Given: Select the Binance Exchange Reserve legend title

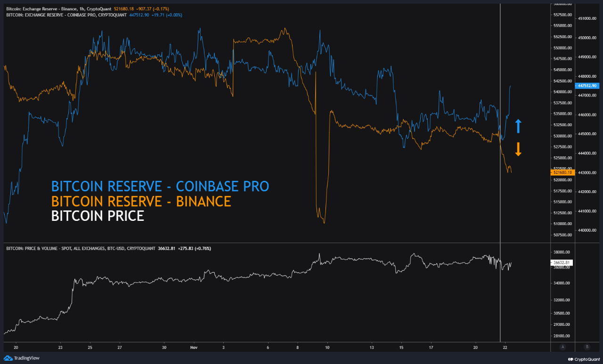Looking at the screenshot, I should [x=59, y=9].
